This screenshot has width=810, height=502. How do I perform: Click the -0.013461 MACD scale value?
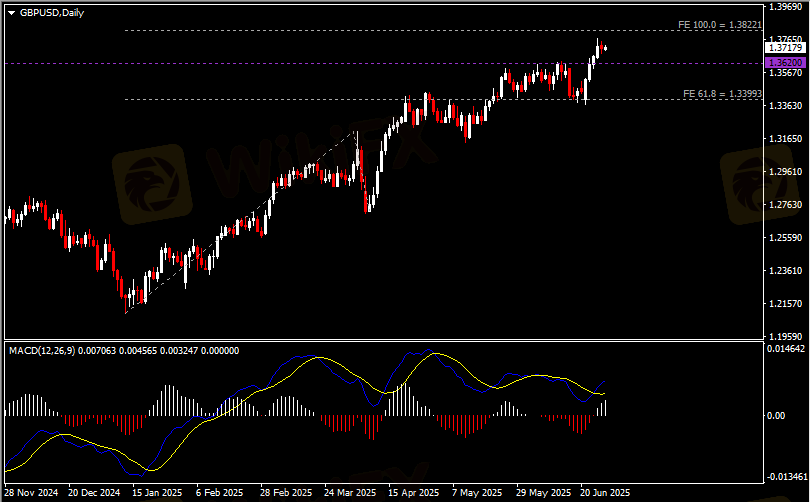[x=785, y=478]
